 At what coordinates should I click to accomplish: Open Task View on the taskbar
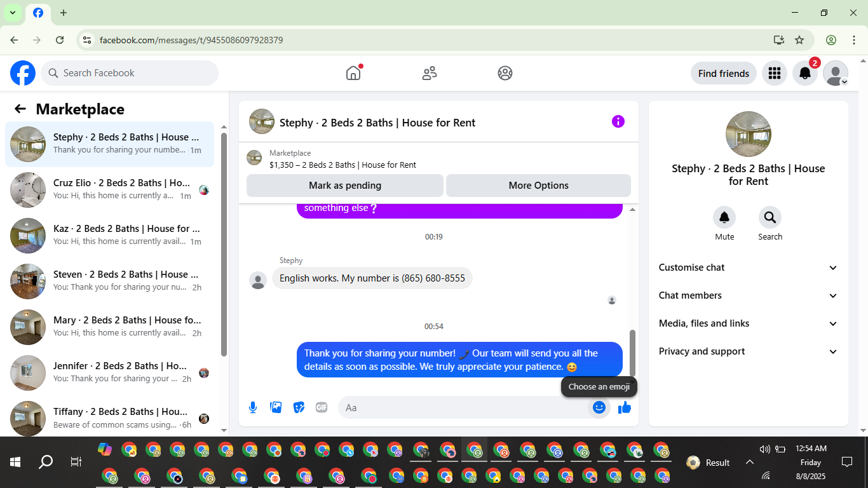click(x=76, y=462)
